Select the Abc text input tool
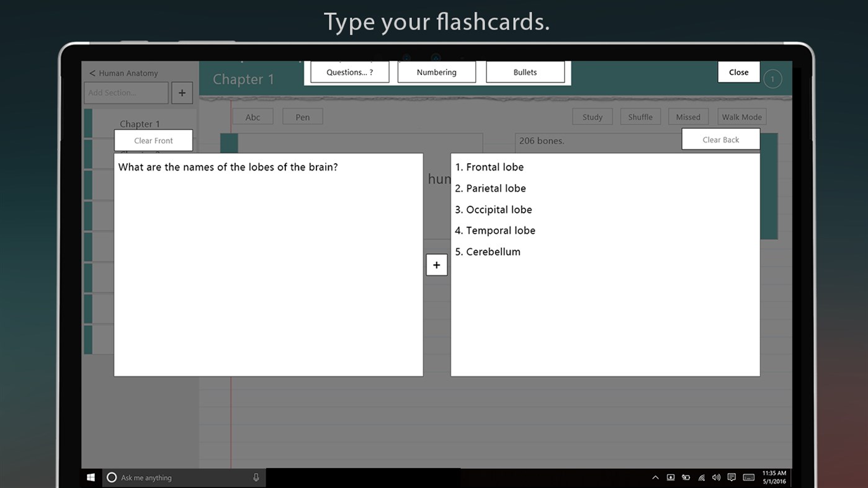The image size is (868, 488). tap(253, 116)
